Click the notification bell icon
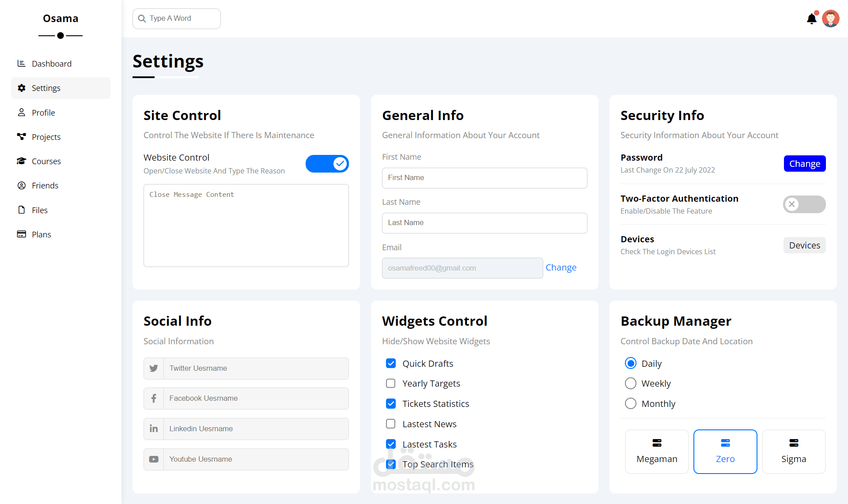 tap(811, 19)
